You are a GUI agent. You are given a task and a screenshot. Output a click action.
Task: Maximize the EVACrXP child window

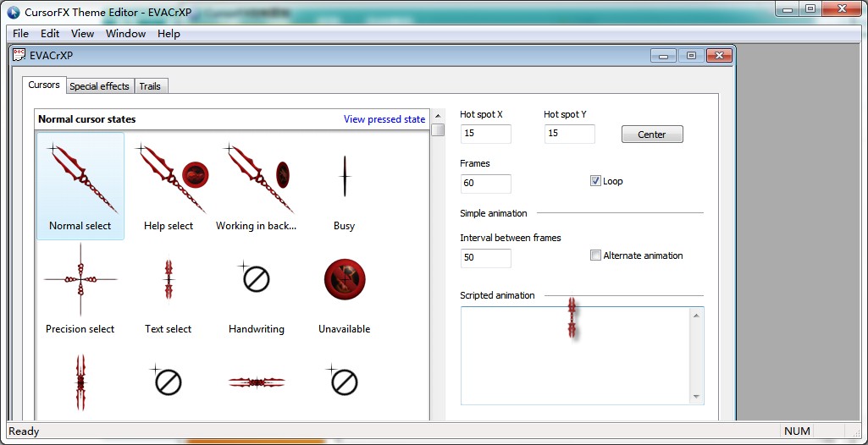click(x=691, y=56)
